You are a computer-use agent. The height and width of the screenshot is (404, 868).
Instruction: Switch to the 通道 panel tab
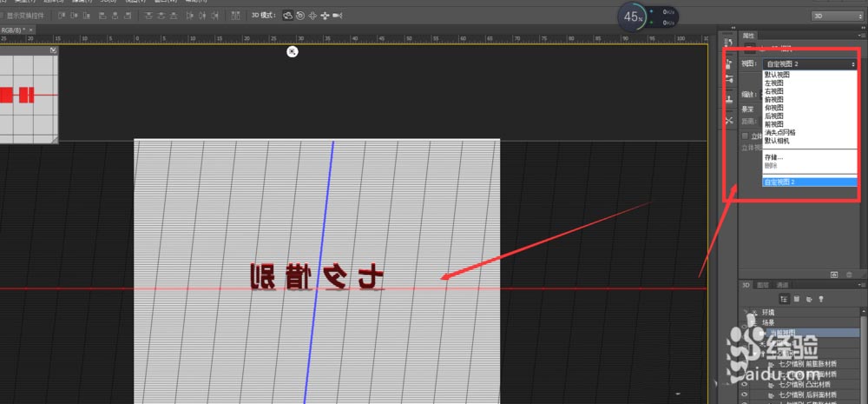click(x=782, y=285)
